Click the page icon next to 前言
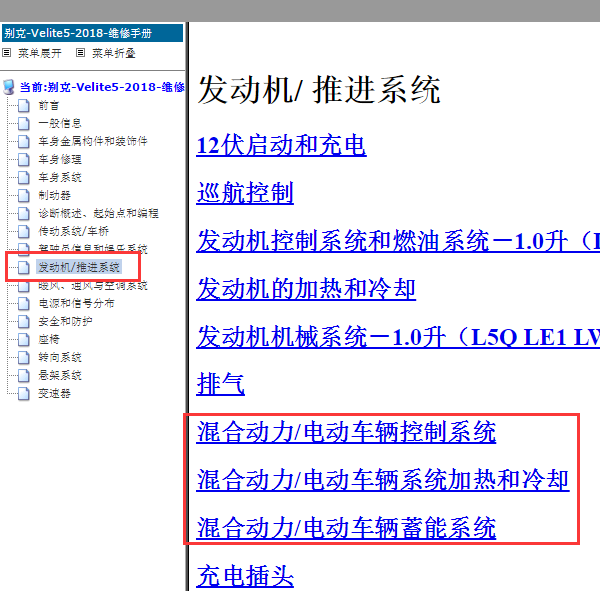The image size is (600, 591). 24,105
